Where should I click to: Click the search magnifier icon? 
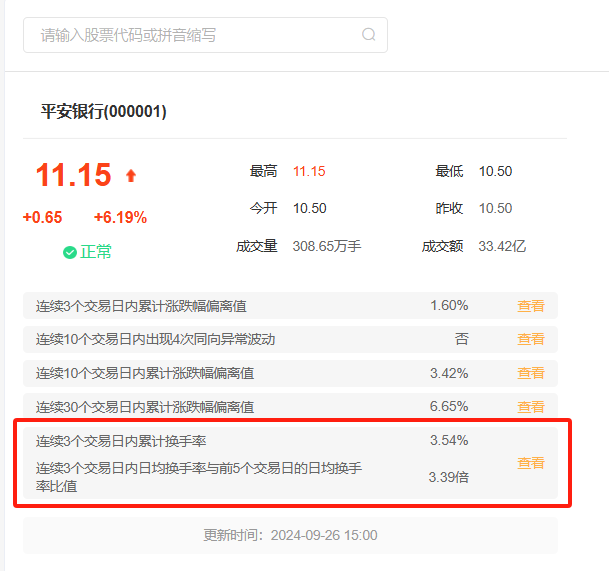click(x=369, y=35)
